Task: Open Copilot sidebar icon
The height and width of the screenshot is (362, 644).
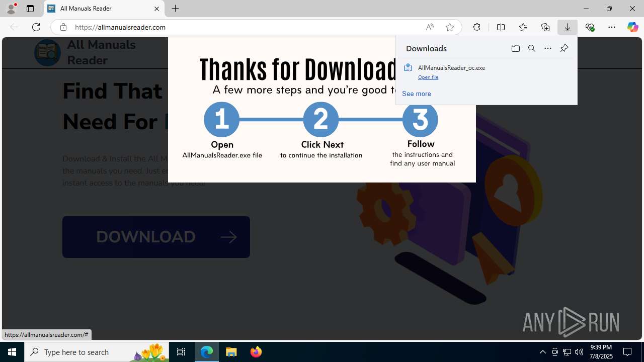Action: [632, 27]
